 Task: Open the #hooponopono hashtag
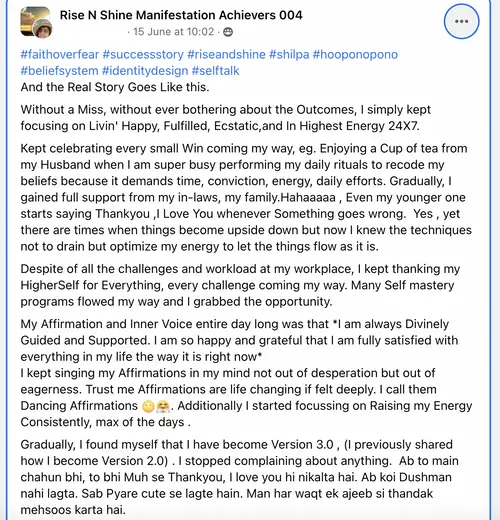pos(355,54)
